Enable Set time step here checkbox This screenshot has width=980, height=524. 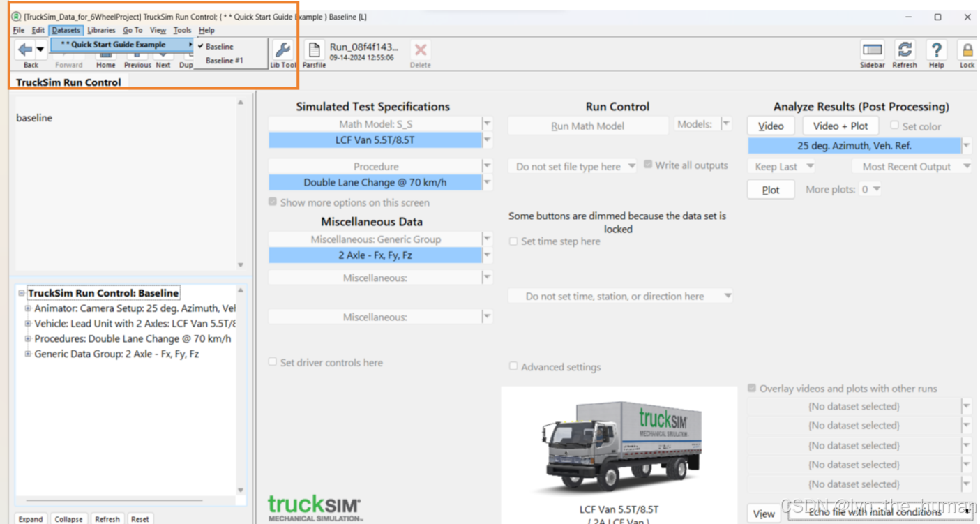[513, 241]
